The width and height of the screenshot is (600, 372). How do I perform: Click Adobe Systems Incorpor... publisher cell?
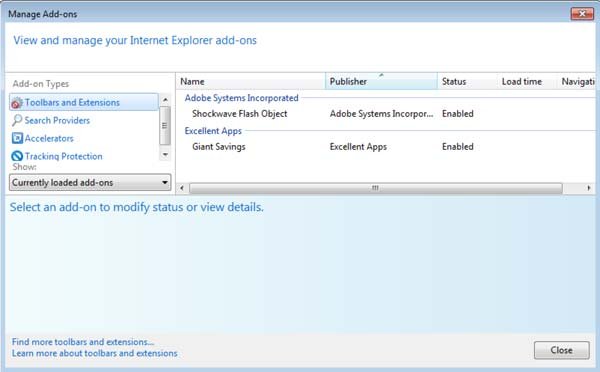382,114
